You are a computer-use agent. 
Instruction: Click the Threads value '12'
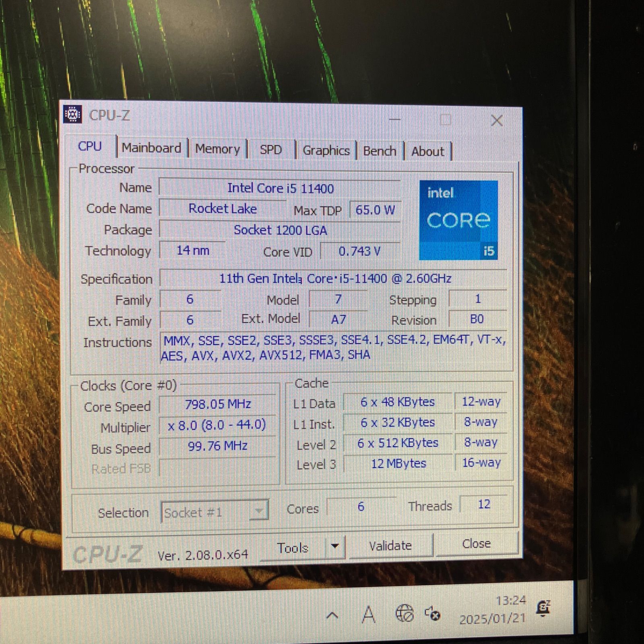pyautogui.click(x=484, y=504)
